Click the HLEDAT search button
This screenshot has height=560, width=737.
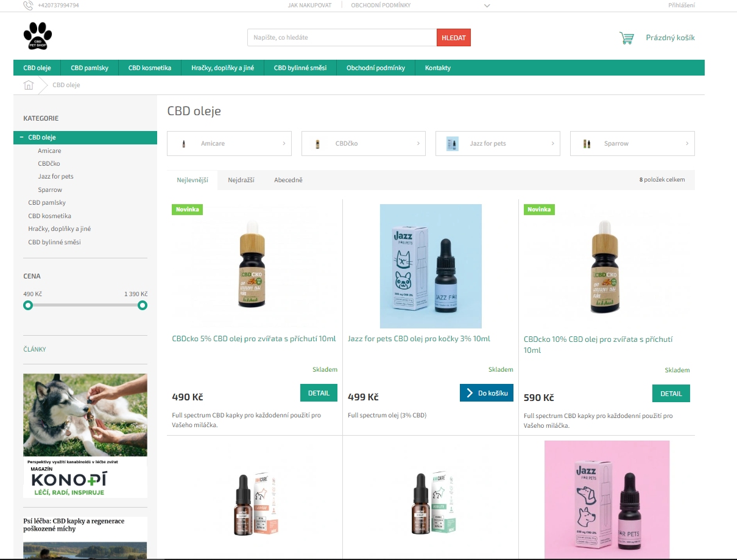point(454,38)
